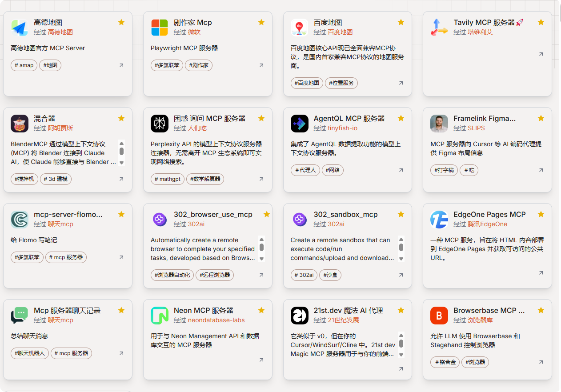Image resolution: width=561 pixels, height=392 pixels.
Task: Click the Browserbase MCP red logo
Action: point(439,316)
